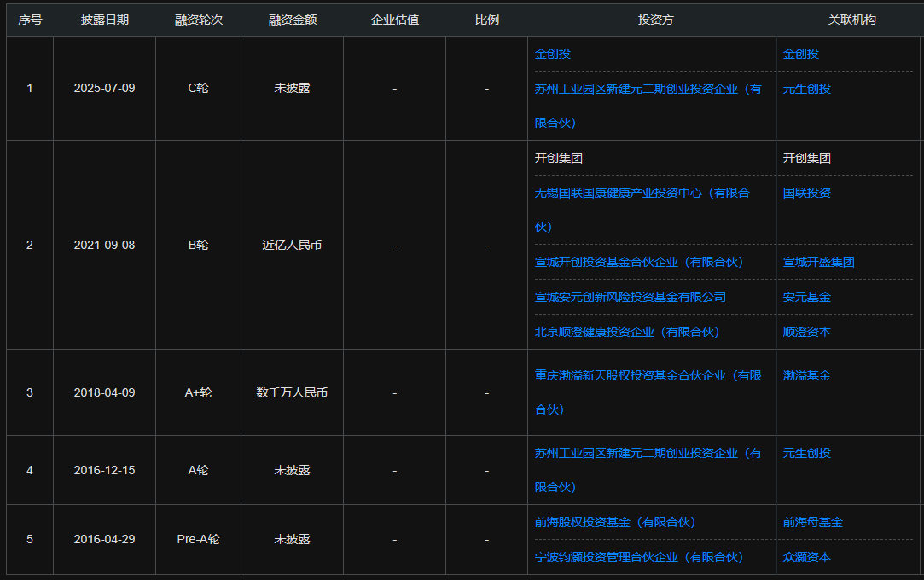The width and height of the screenshot is (924, 580).
Task: Click the A轮 round cell dated 2016-12-15
Action: [198, 471]
